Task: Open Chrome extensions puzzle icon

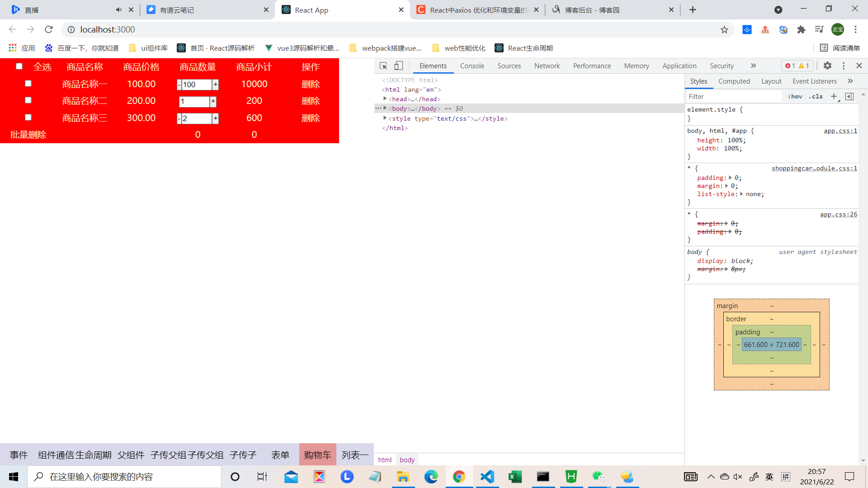Action: point(801,30)
